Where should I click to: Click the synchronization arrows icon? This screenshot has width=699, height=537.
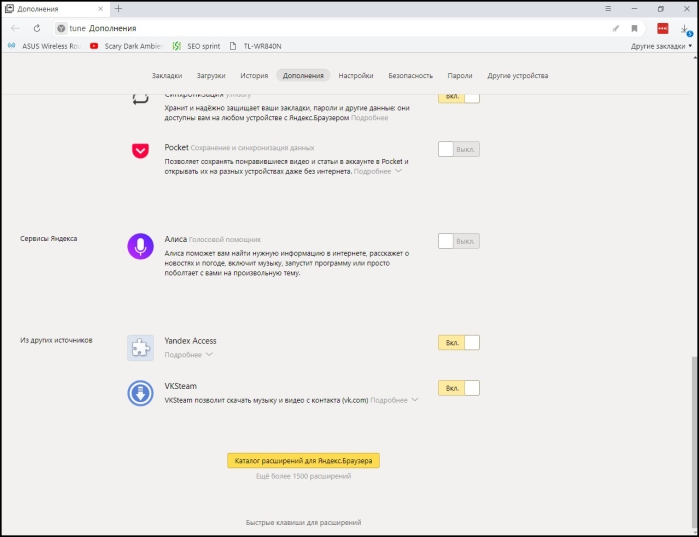point(140,98)
